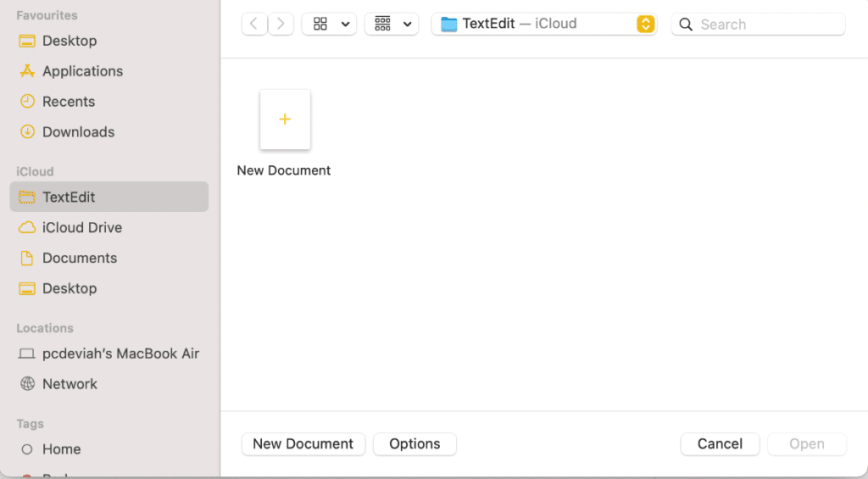Open the group-by grid dropdown
Viewport: 868px width, 479px height.
392,24
